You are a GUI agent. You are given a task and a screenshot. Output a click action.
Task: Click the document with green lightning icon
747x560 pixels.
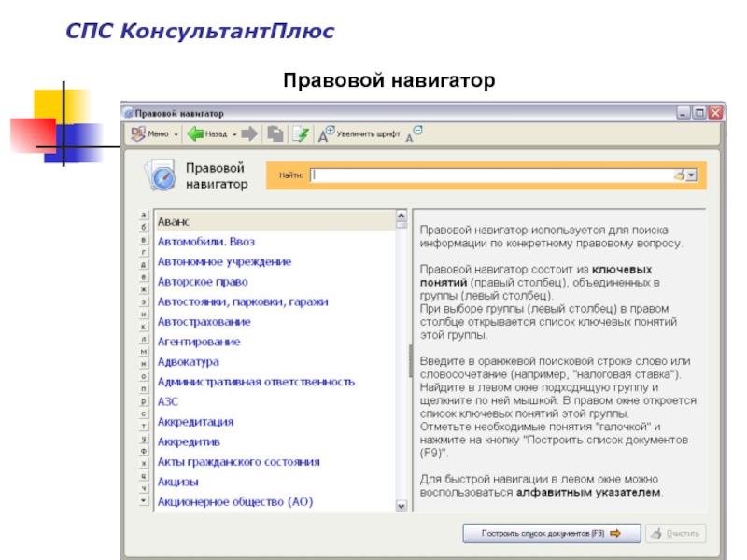coord(301,133)
